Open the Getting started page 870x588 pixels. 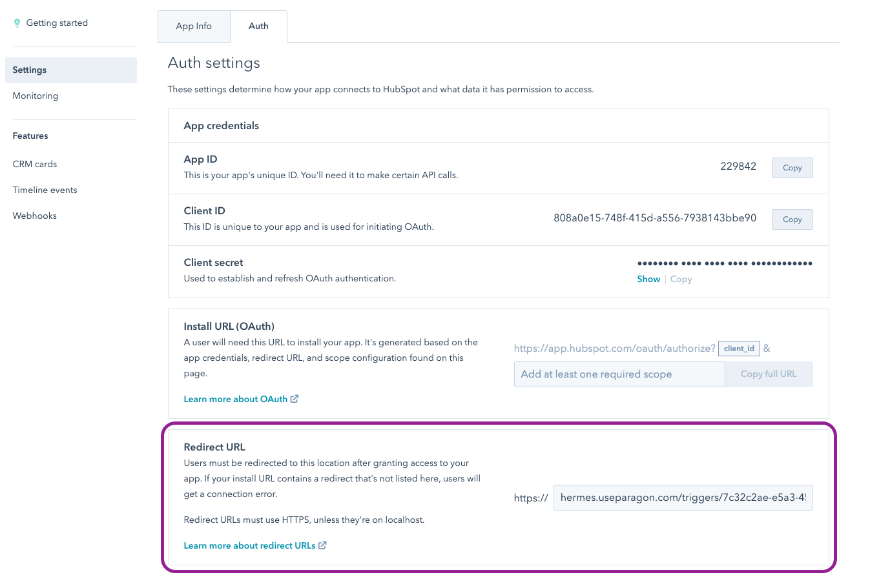pyautogui.click(x=57, y=23)
